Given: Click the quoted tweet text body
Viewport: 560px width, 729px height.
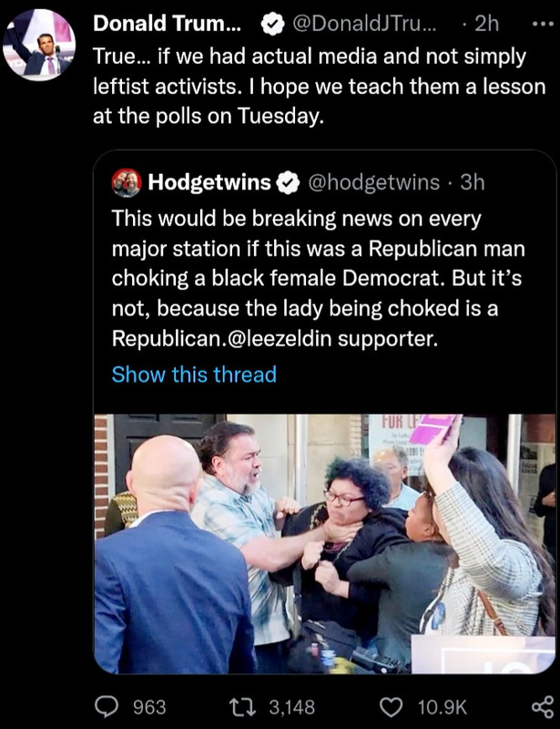Looking at the screenshot, I should pos(318,278).
